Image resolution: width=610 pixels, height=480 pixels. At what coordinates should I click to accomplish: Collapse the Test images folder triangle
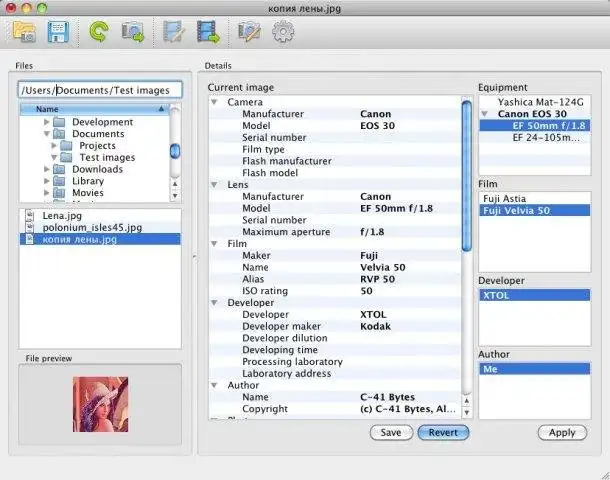54,158
